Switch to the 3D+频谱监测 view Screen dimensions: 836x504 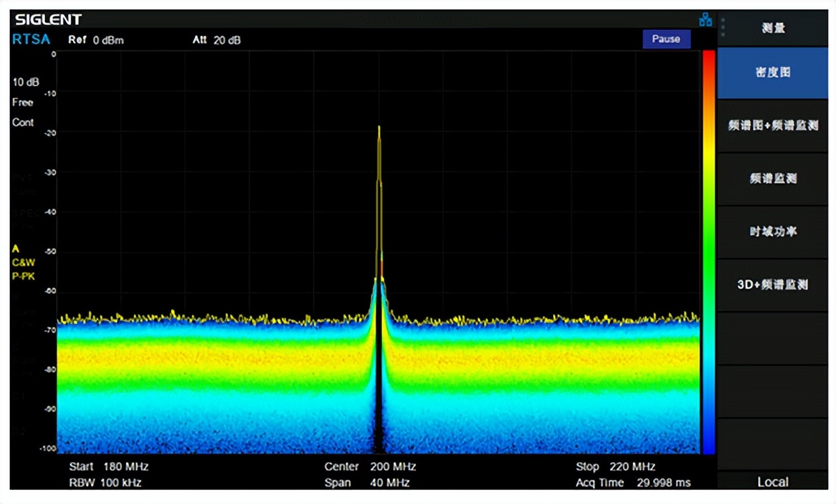[773, 285]
